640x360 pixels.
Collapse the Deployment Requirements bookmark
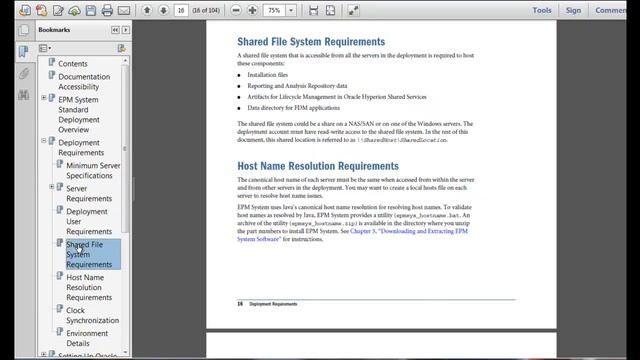[44, 141]
